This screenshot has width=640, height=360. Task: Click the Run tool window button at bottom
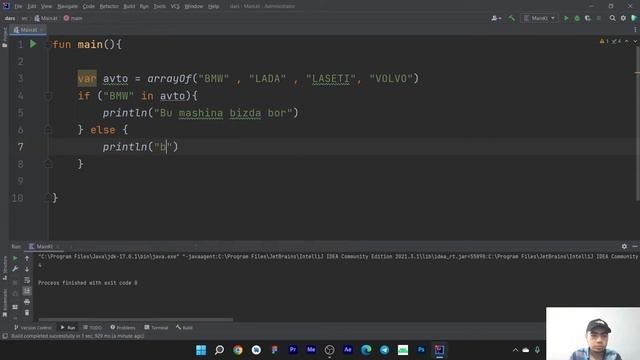68,328
